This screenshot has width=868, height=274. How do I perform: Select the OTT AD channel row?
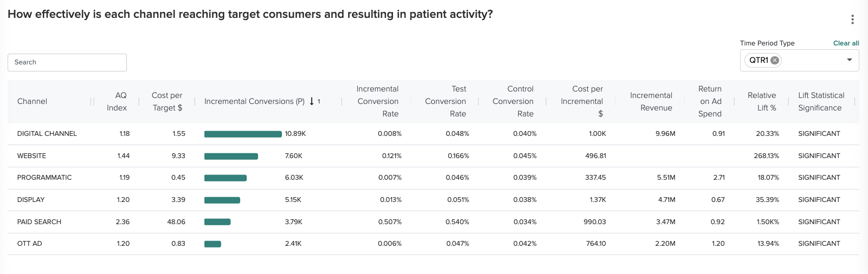point(30,244)
